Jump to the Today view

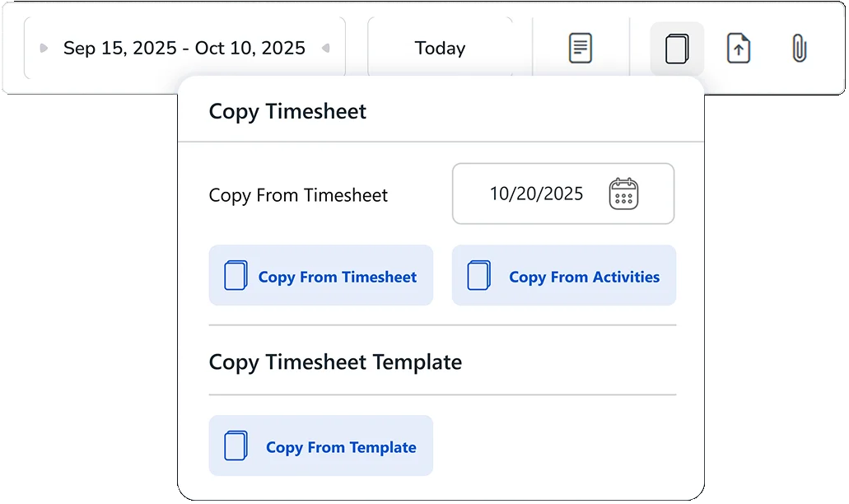441,49
